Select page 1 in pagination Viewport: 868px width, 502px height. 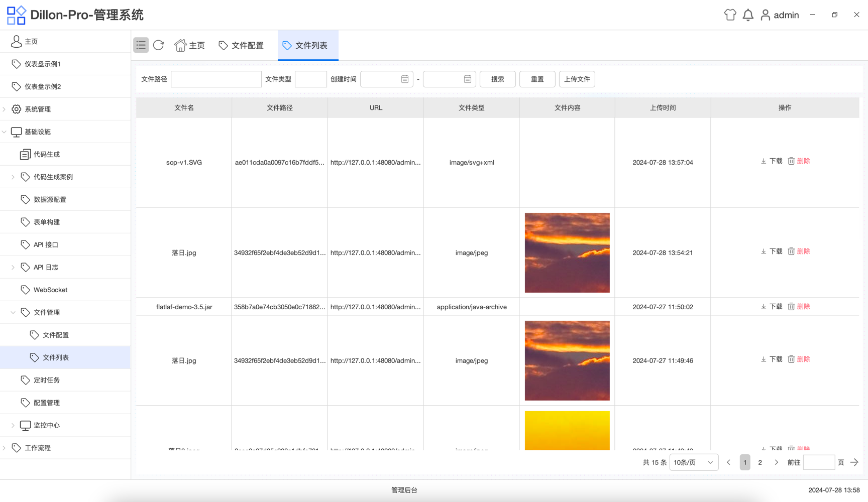745,462
